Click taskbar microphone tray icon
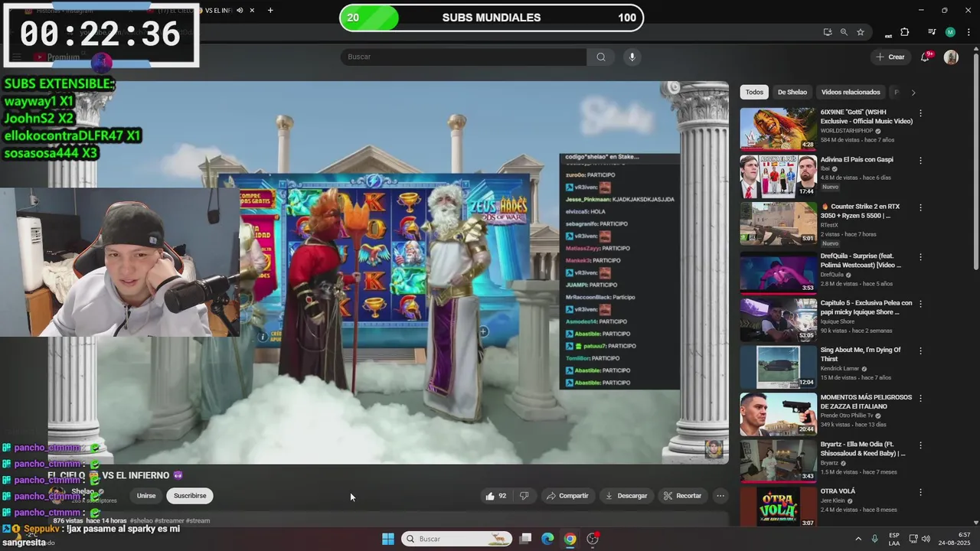This screenshot has height=551, width=980. point(874,539)
